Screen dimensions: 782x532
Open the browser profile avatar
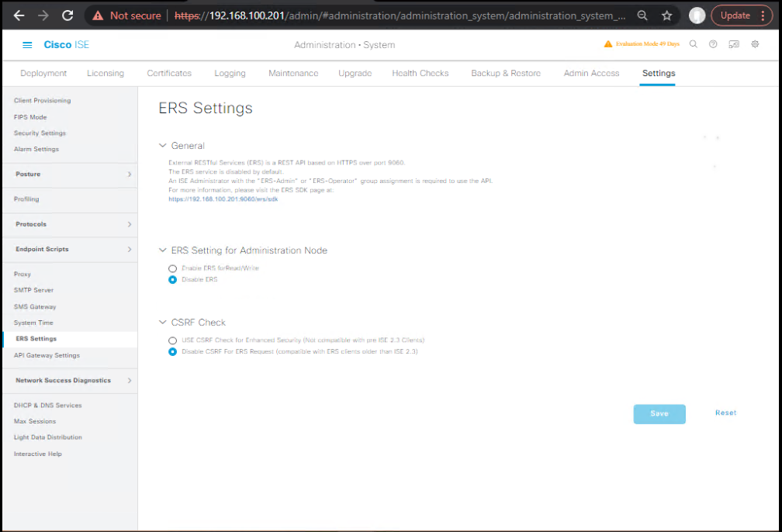(697, 16)
